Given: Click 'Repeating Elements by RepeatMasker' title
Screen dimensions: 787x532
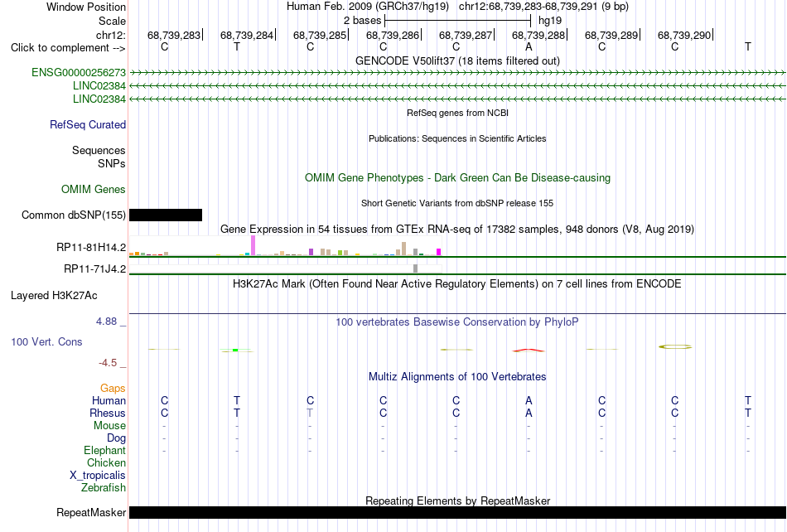Looking at the screenshot, I should coord(458,501).
